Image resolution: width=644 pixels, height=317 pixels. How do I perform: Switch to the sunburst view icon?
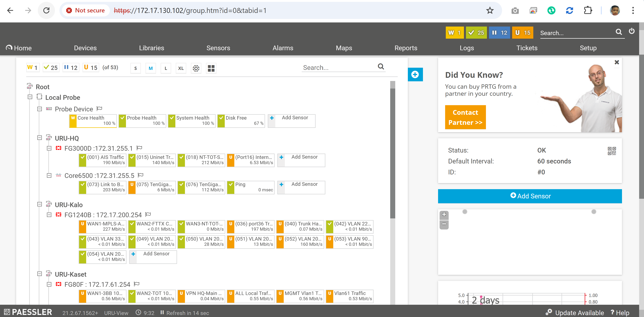[196, 68]
